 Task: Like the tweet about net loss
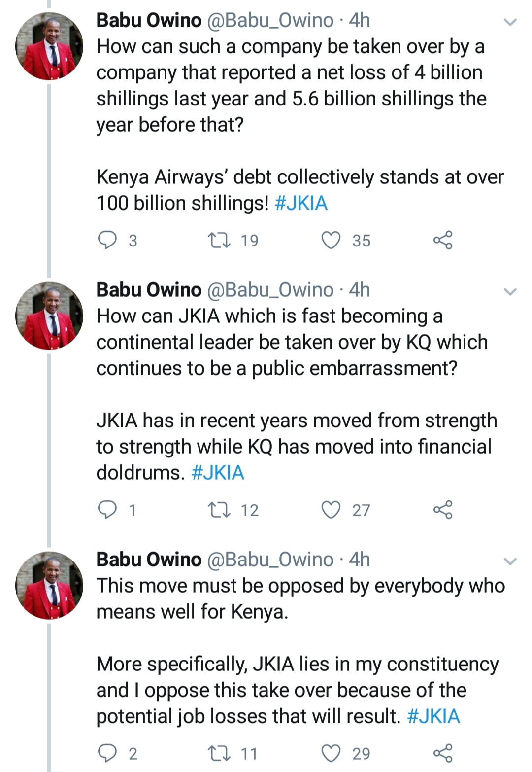pos(331,240)
